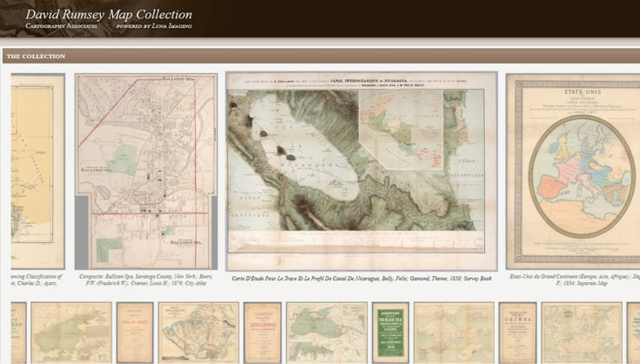The height and width of the screenshot is (364, 640).
Task: Click the Composite: Ballston Spa, Saratoga County caption
Action: [146, 280]
